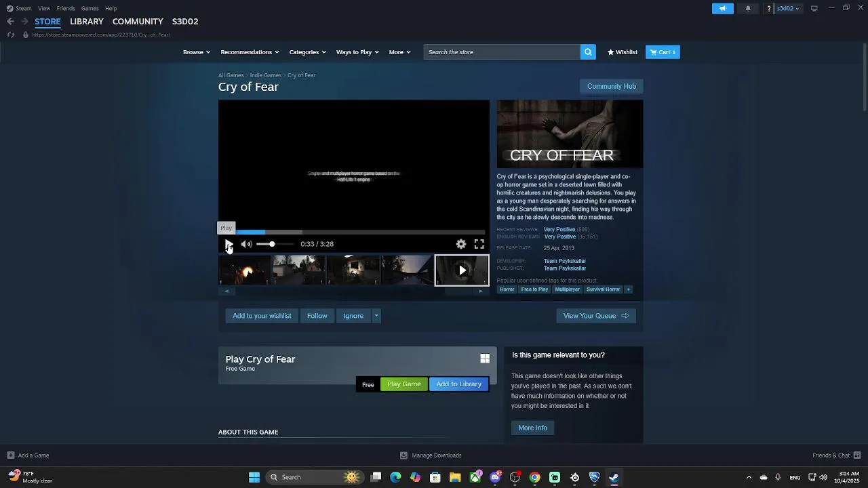This screenshot has width=868, height=488.
Task: Open View Your Queue
Action: pos(596,316)
